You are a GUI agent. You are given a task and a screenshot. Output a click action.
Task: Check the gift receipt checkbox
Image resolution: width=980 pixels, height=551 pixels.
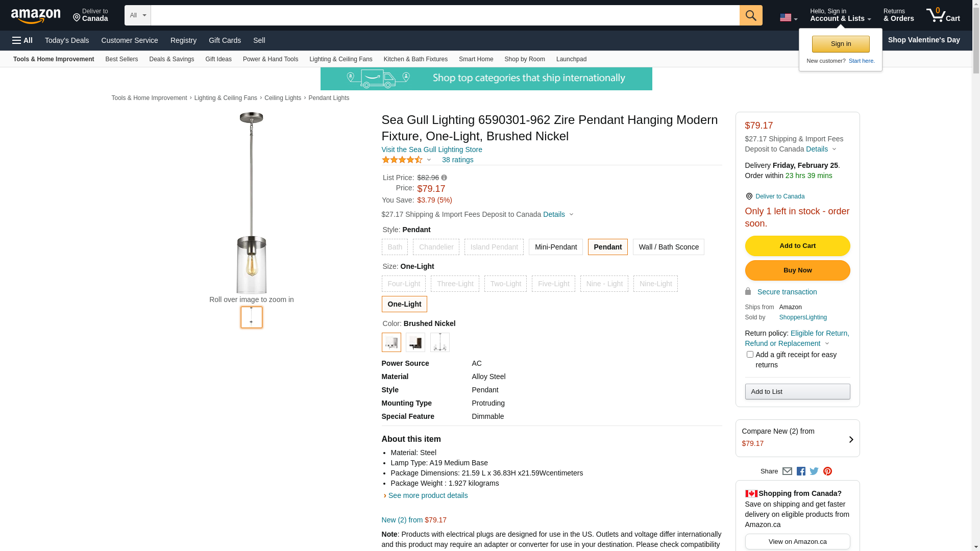[750, 355]
